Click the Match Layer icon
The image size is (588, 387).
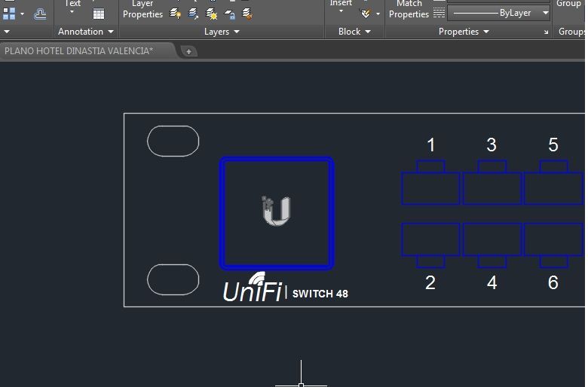pos(194,14)
